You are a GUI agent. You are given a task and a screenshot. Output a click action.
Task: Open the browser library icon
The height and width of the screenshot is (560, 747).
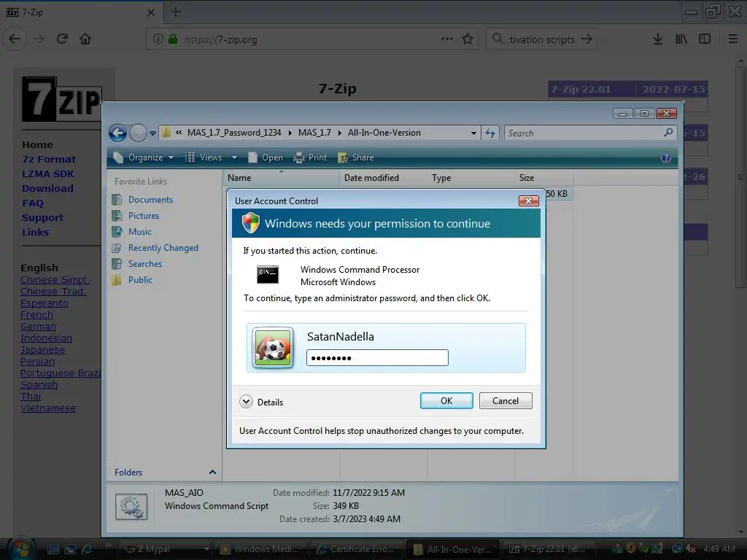(681, 39)
